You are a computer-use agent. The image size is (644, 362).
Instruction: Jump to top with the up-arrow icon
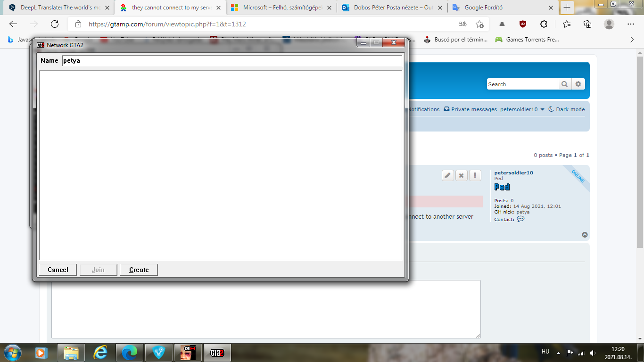click(585, 235)
